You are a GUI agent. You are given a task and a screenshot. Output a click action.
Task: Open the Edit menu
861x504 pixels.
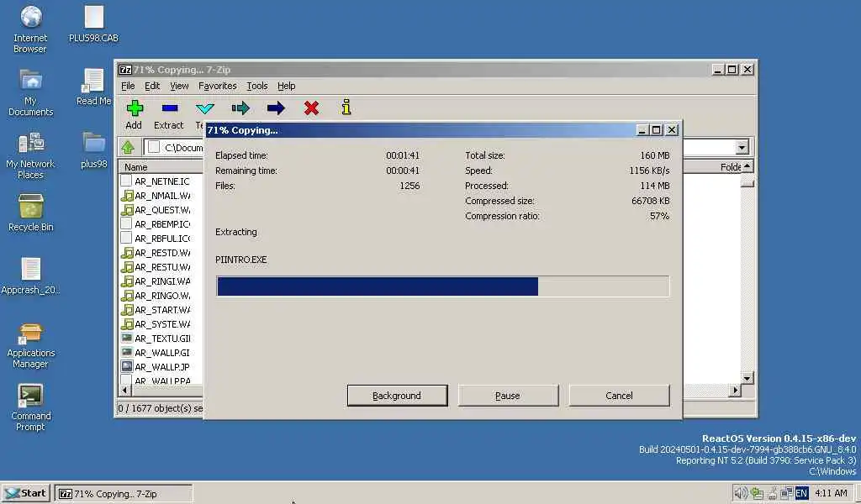pyautogui.click(x=152, y=86)
